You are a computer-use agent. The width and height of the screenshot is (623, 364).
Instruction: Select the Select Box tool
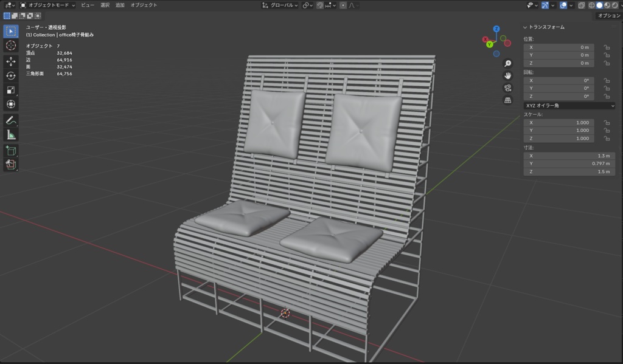click(11, 32)
